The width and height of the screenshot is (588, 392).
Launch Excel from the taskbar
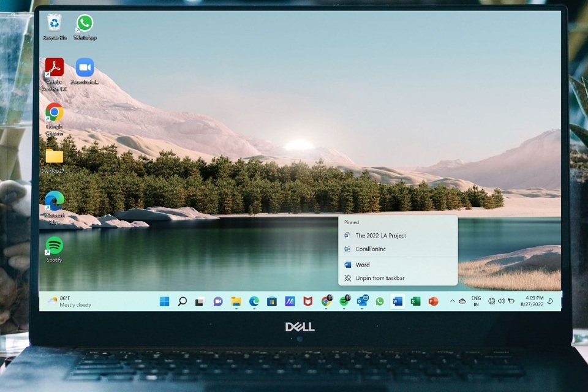[415, 301]
